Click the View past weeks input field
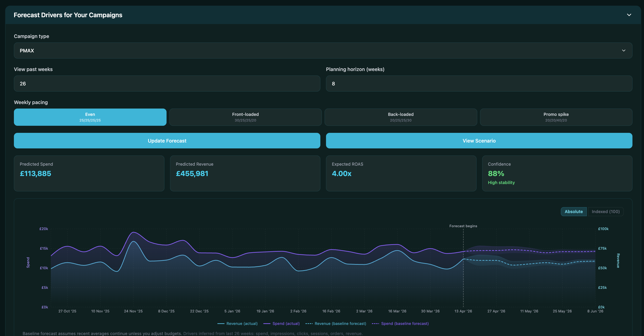644x336 pixels. coord(167,83)
